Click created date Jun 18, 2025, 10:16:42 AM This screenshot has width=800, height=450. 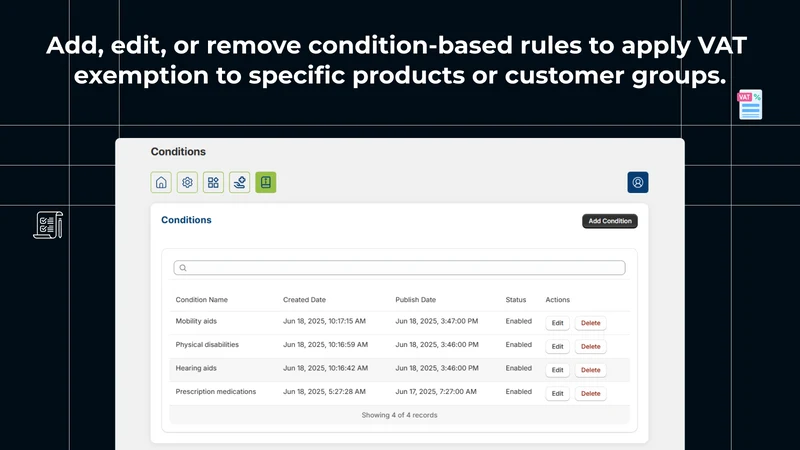pos(326,368)
